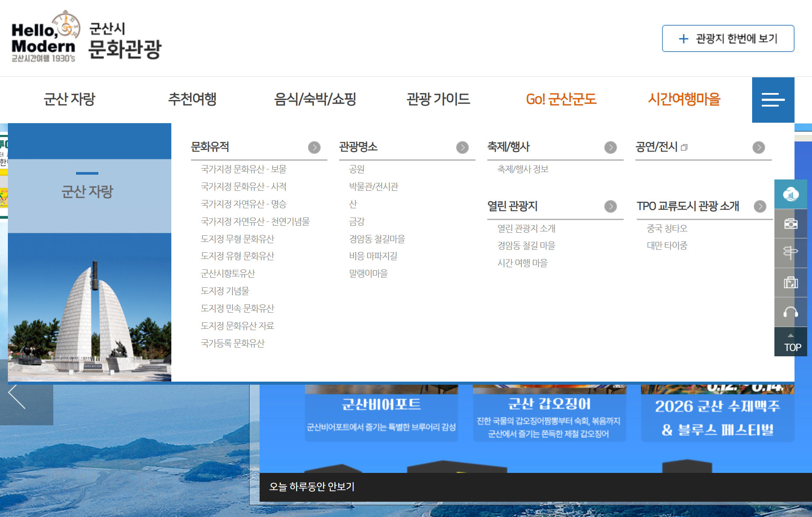Click 관광지 한번에 보기 button
The width and height of the screenshot is (812, 517).
tap(728, 38)
